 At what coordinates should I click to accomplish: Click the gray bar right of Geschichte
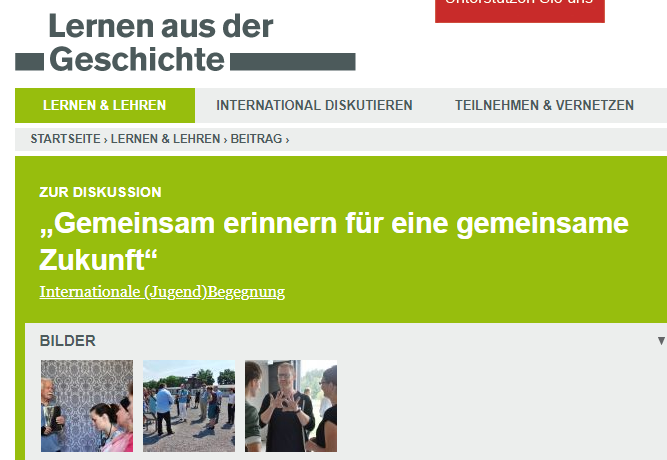292,62
